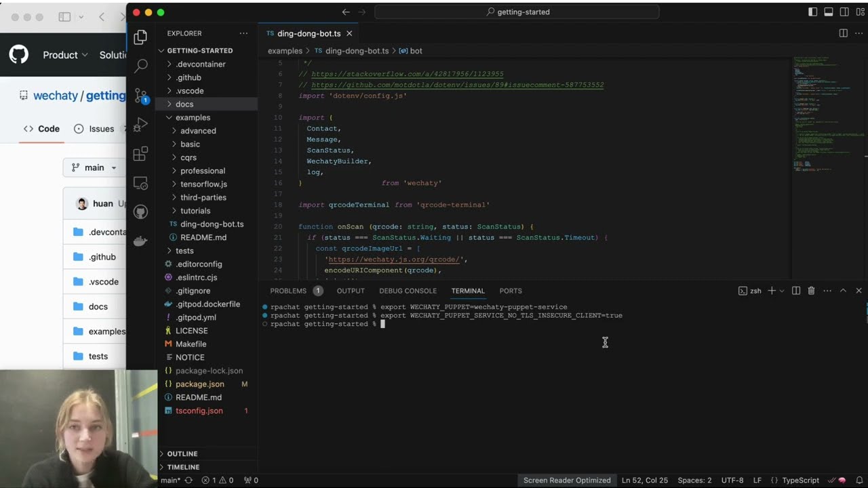Click the examples breadcrumb
868x488 pixels.
pos(285,51)
